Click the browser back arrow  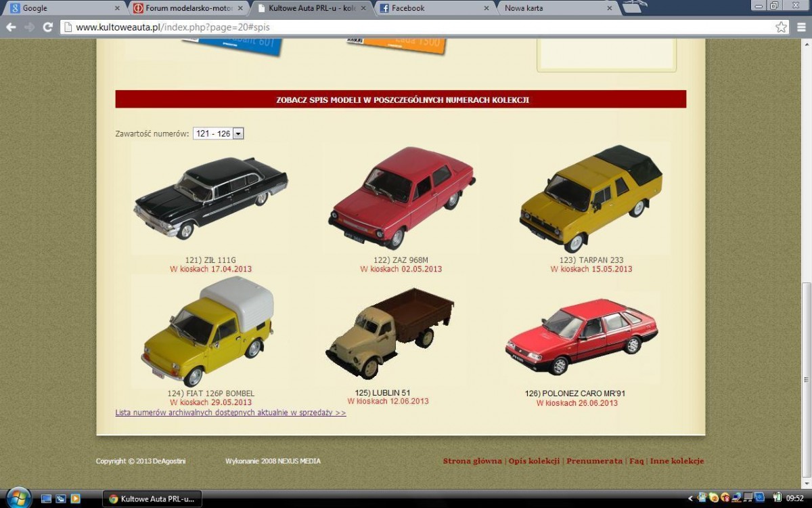click(x=11, y=27)
